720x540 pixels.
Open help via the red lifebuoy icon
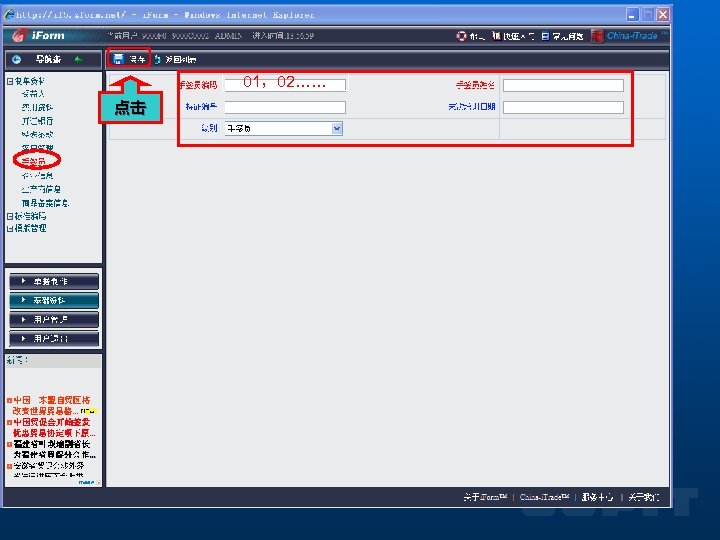point(461,36)
